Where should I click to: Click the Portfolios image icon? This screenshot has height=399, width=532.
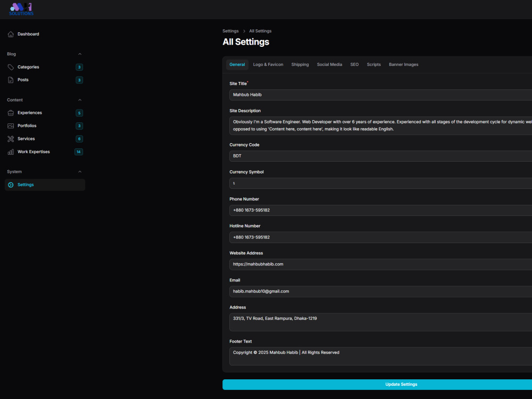tap(11, 126)
